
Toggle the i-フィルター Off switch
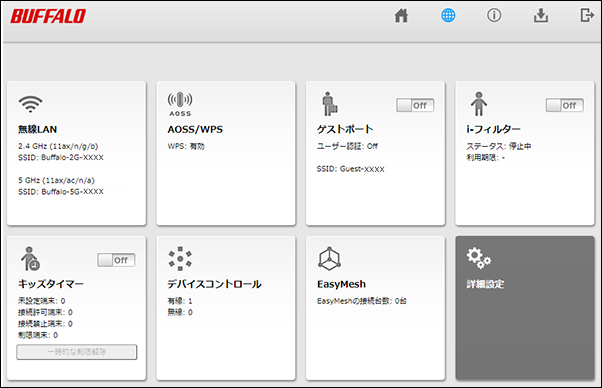tap(565, 105)
